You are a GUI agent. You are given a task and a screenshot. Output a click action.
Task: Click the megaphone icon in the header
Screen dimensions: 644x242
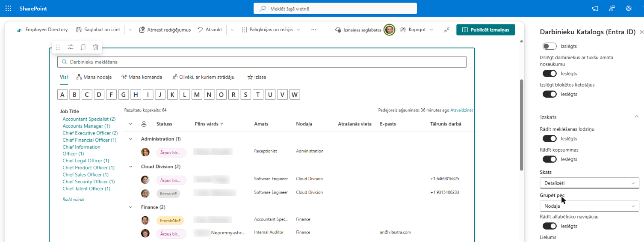[595, 8]
